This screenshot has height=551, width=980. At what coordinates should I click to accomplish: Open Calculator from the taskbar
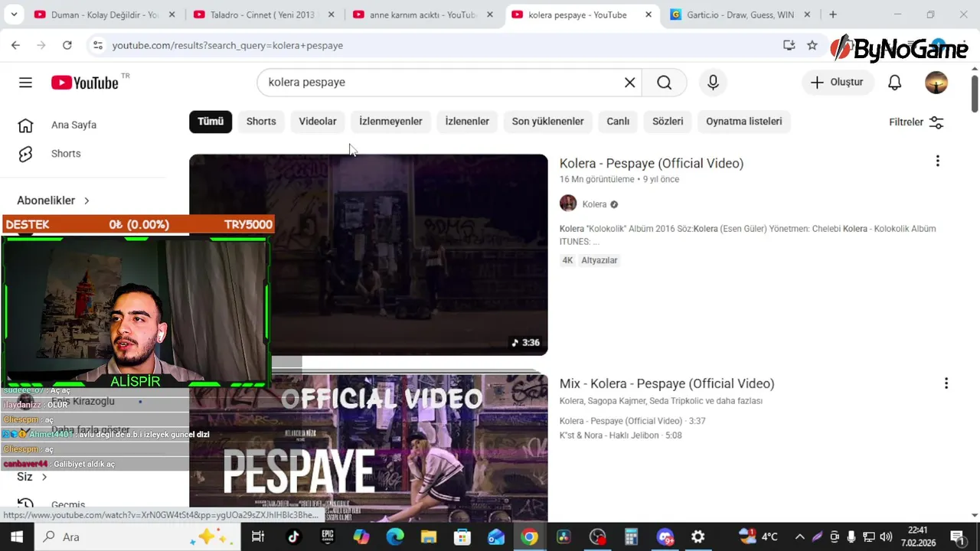[631, 536]
